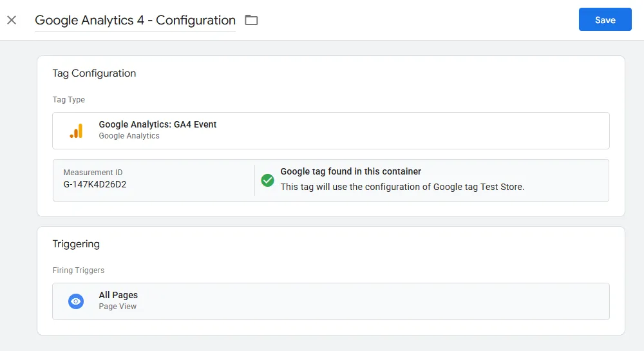This screenshot has height=351, width=644.
Task: Click the Tag Type label
Action: coord(69,99)
